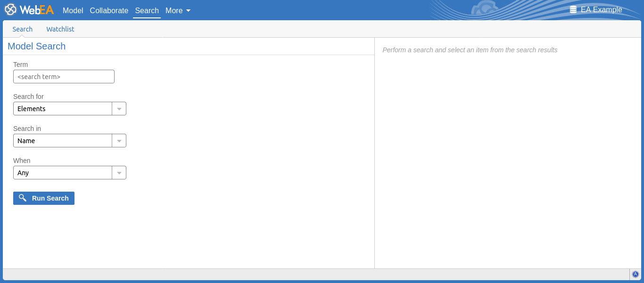644x283 pixels.
Task: Click the EA Example database icon
Action: pos(573,9)
